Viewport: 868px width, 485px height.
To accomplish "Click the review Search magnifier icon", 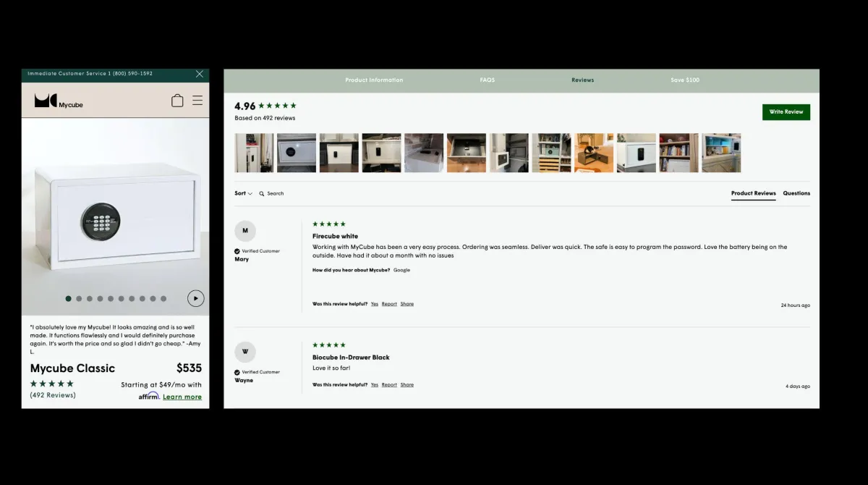I will pyautogui.click(x=262, y=194).
